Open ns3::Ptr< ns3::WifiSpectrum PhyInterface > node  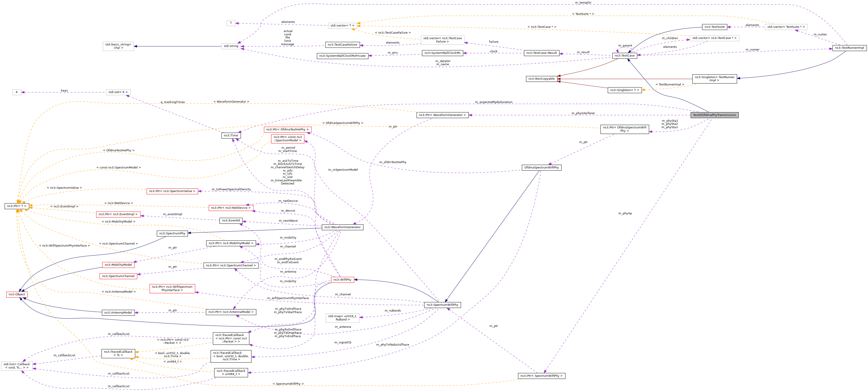click(172, 289)
